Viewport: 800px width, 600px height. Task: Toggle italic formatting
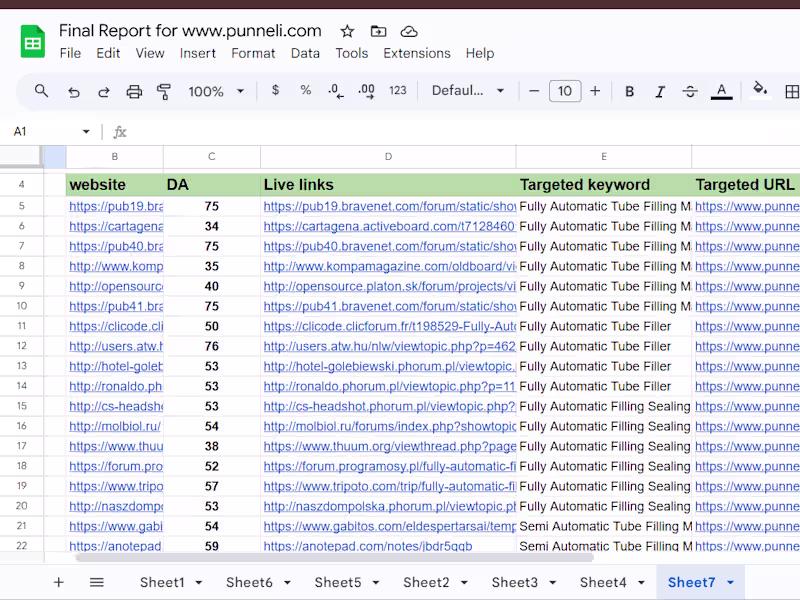click(660, 91)
